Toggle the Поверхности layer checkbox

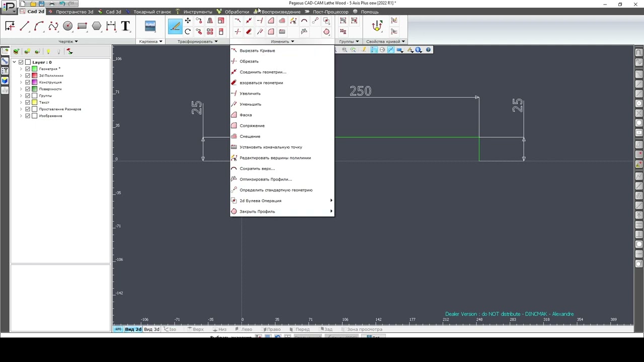click(28, 89)
